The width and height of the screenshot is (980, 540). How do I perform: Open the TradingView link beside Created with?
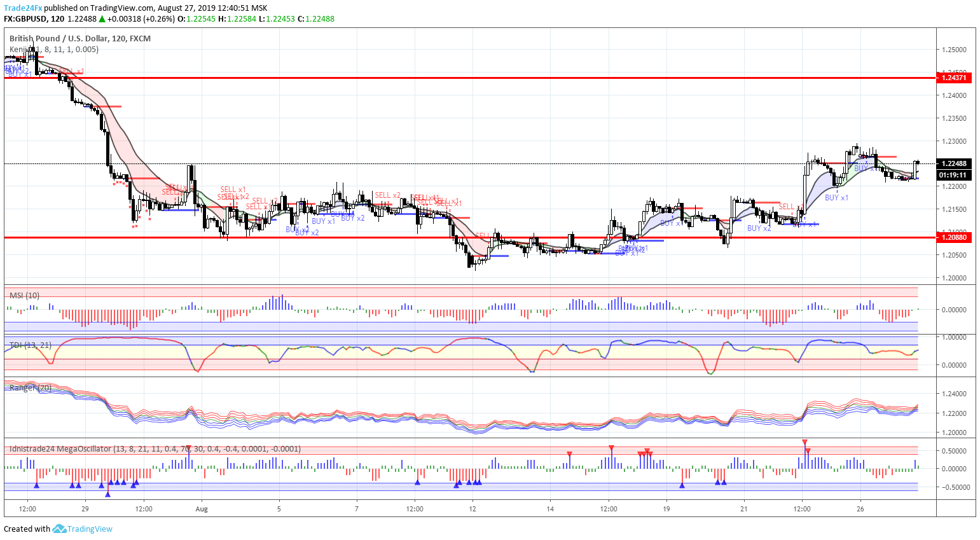click(90, 529)
